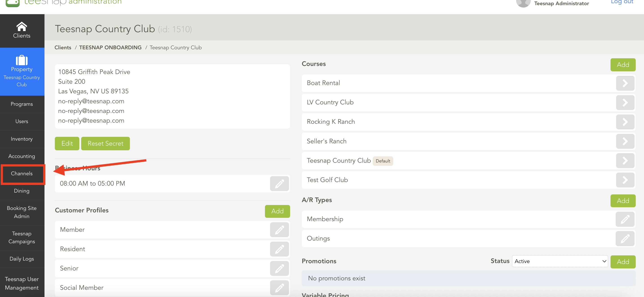
Task: Click the Default badge
Action: pyautogui.click(x=383, y=161)
